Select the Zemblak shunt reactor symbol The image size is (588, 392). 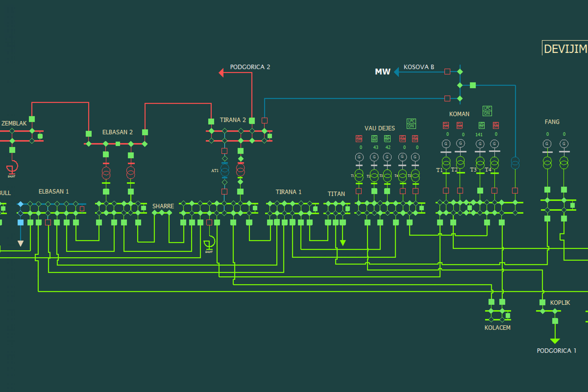click(12, 167)
